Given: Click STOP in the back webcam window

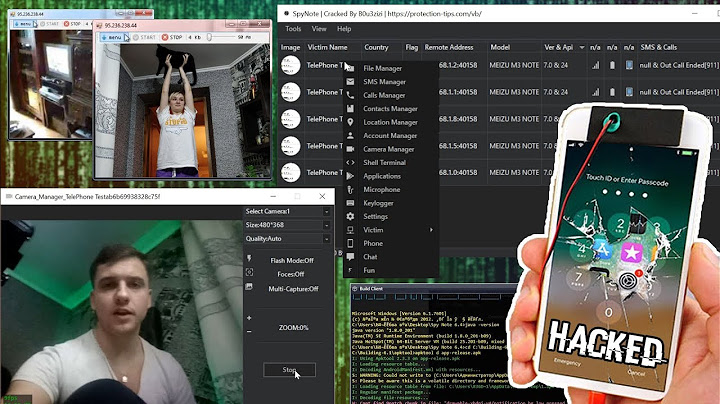Looking at the screenshot, I should (72, 24).
